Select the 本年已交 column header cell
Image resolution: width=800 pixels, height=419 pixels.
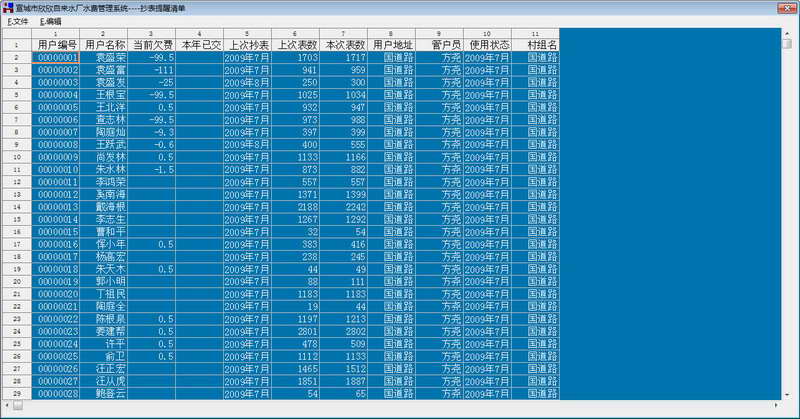click(x=199, y=45)
